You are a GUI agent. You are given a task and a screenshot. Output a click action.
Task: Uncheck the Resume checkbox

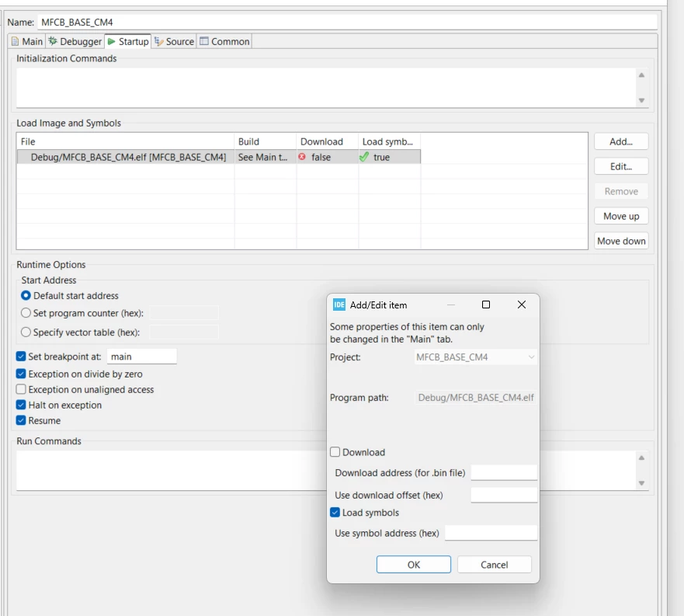click(21, 420)
